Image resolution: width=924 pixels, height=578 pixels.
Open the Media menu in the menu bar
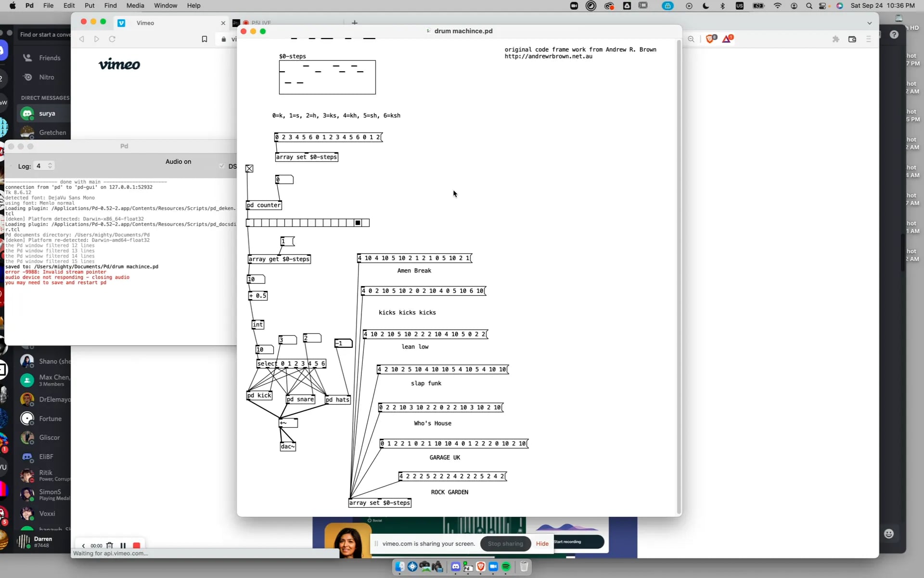(135, 5)
